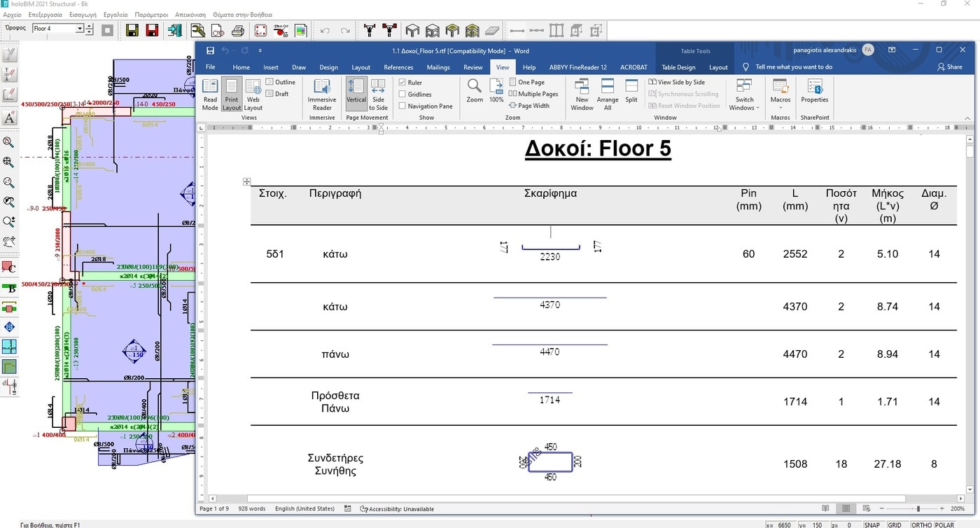Toggle View Side by Side in Word
The height and width of the screenshot is (528, 980).
(676, 82)
